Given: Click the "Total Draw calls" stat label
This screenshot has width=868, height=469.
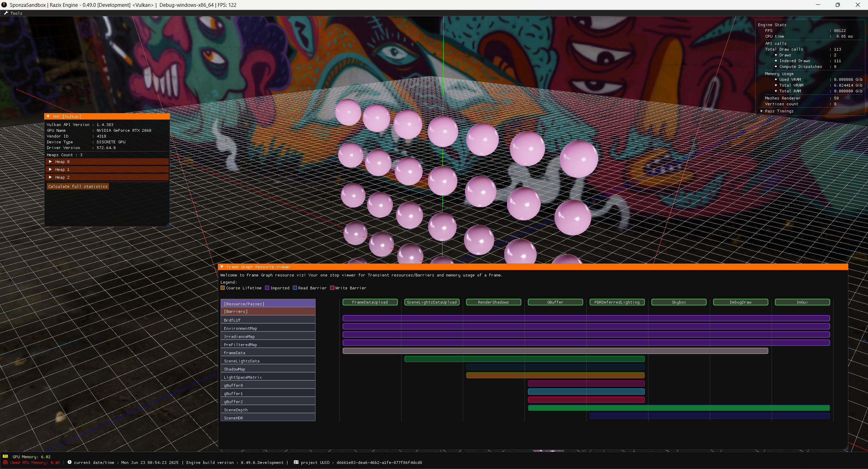Looking at the screenshot, I should point(784,49).
